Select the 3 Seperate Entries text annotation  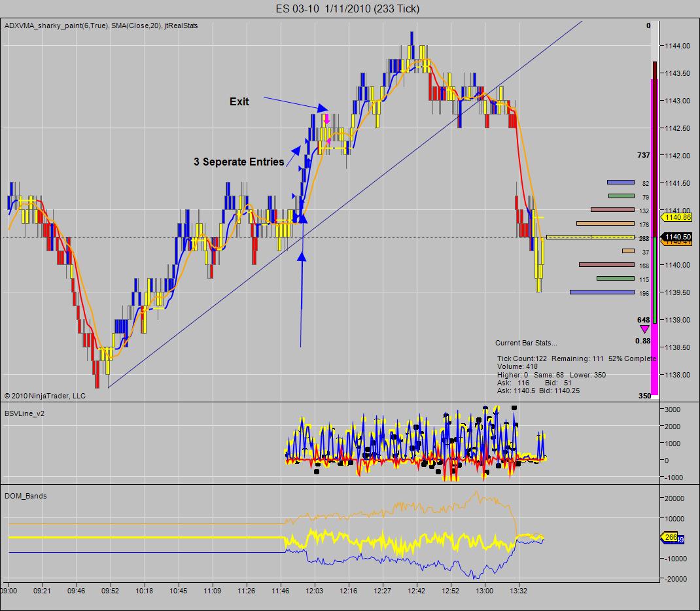coord(239,162)
